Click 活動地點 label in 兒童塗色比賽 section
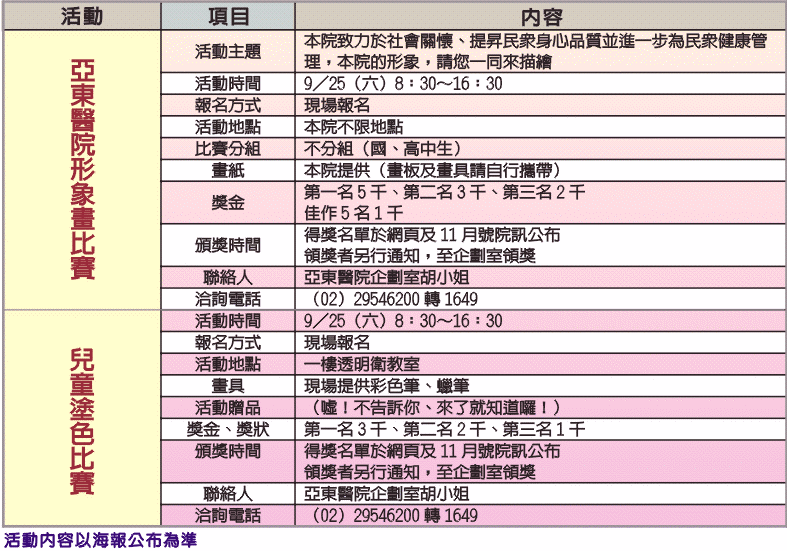Viewport: 787px width, 551px height. (228, 364)
